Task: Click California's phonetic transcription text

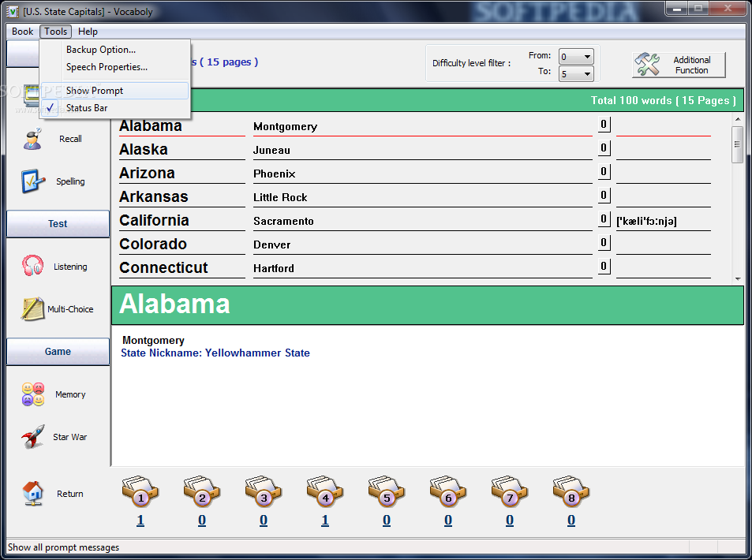Action: tap(646, 221)
